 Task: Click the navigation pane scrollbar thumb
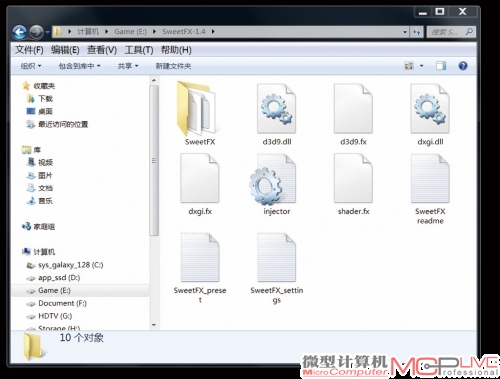pyautogui.click(x=154, y=161)
